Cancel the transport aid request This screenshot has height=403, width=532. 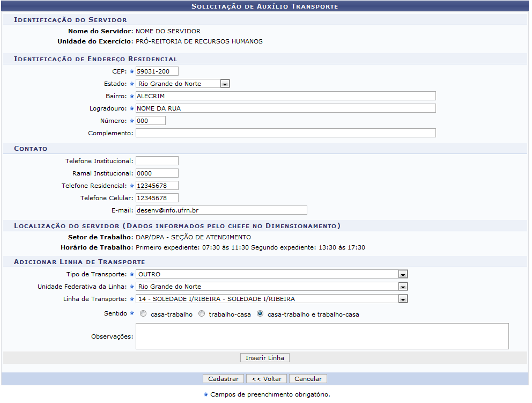(308, 379)
